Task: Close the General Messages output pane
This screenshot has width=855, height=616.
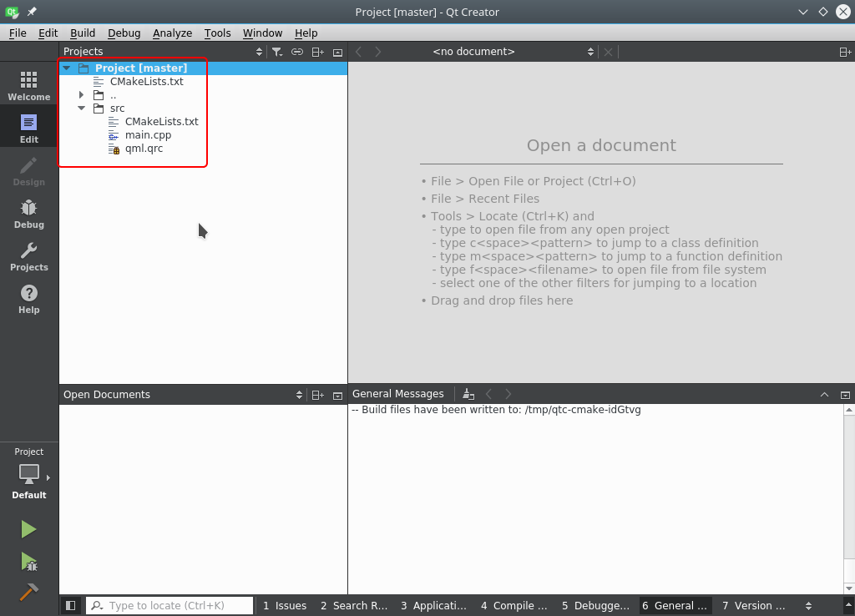Action: pyautogui.click(x=845, y=395)
